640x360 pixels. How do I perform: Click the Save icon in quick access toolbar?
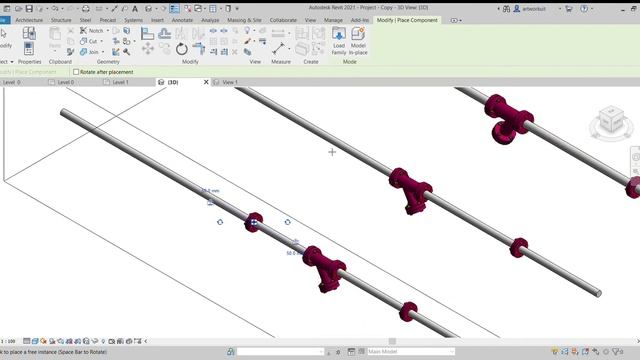click(29, 8)
